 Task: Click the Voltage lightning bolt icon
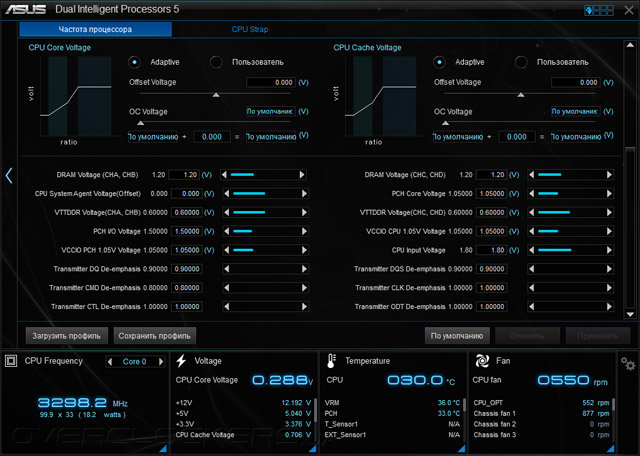(x=181, y=361)
